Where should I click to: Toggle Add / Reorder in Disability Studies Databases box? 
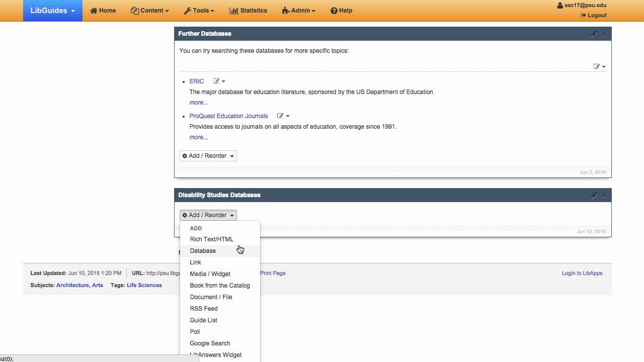coord(208,215)
